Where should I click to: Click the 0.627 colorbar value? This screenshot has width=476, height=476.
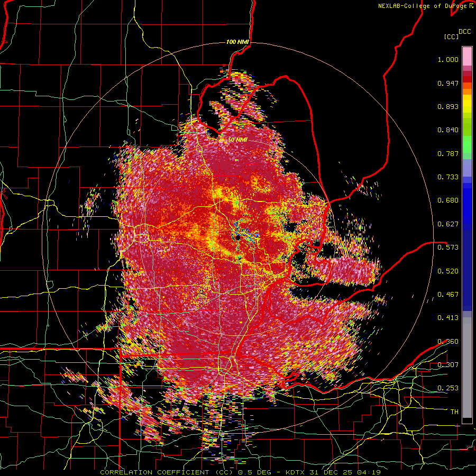point(448,224)
